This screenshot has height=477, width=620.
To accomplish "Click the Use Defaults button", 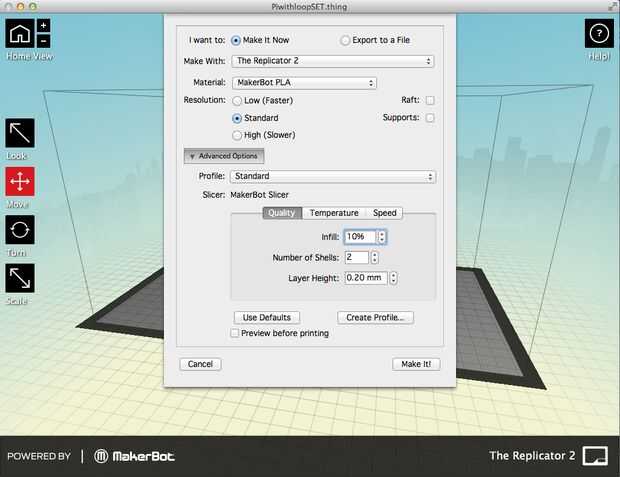I will pos(267,318).
